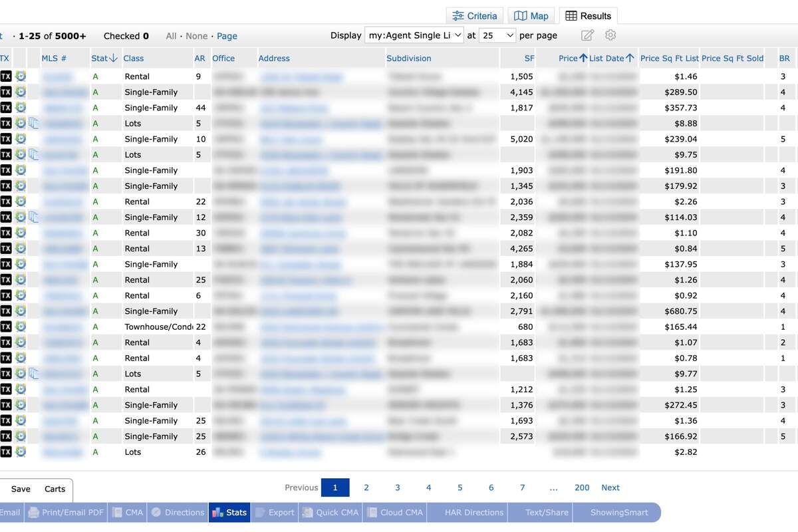Sort by Price column header
This screenshot has height=532, width=798.
click(x=568, y=59)
